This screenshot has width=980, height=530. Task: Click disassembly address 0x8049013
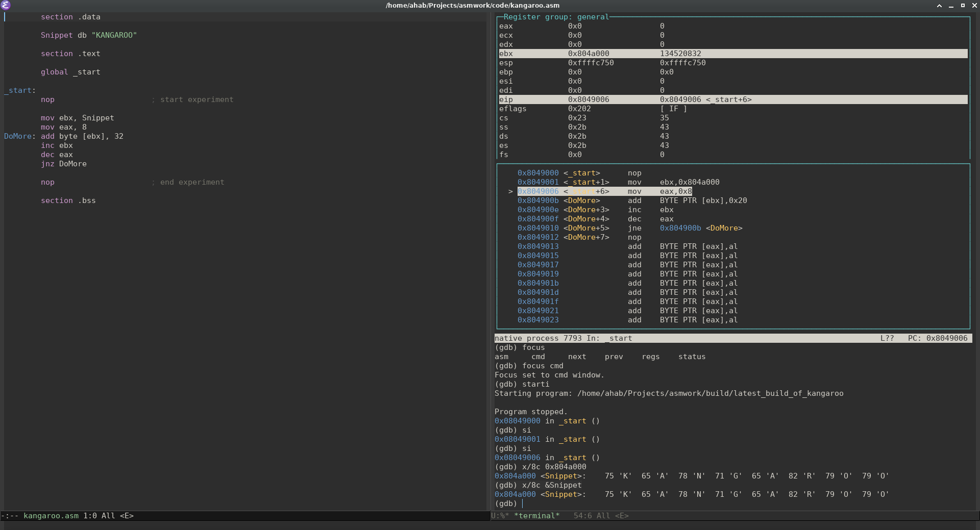pos(538,246)
